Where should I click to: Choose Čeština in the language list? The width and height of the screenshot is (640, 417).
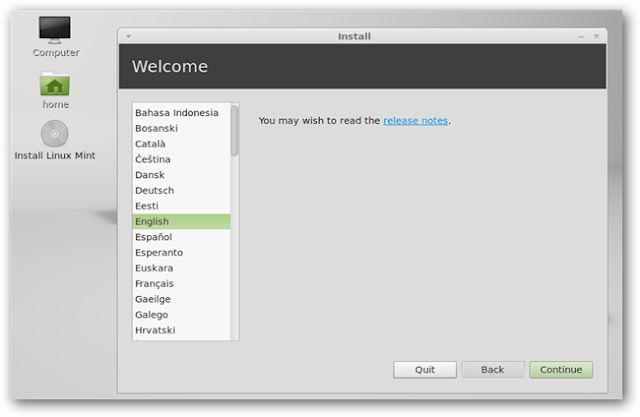click(x=181, y=160)
